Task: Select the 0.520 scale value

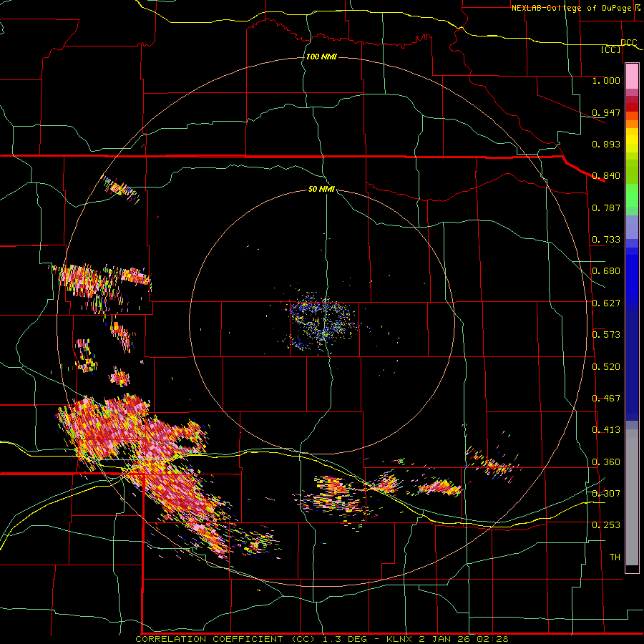Action: click(x=606, y=367)
